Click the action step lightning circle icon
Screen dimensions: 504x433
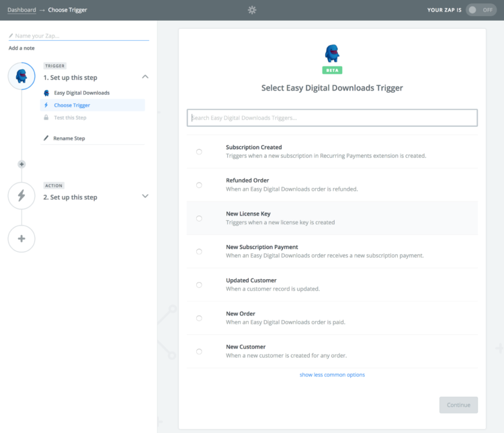point(22,195)
